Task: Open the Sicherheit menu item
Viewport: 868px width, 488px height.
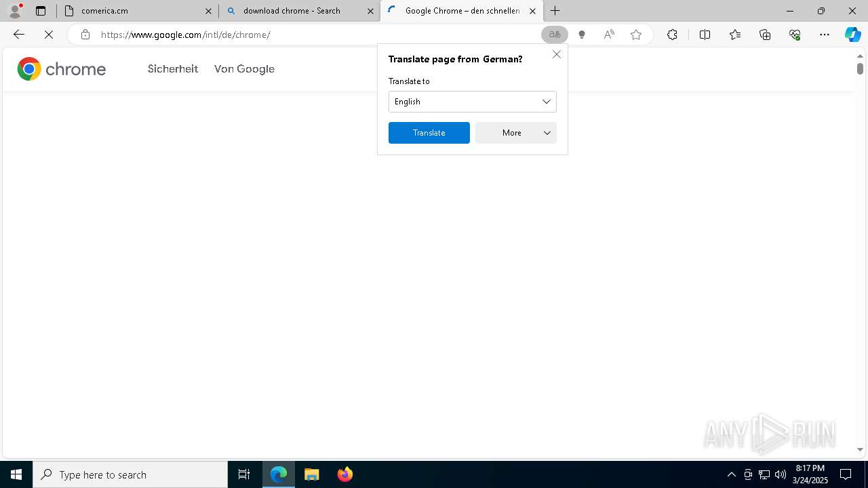Action: (x=173, y=69)
